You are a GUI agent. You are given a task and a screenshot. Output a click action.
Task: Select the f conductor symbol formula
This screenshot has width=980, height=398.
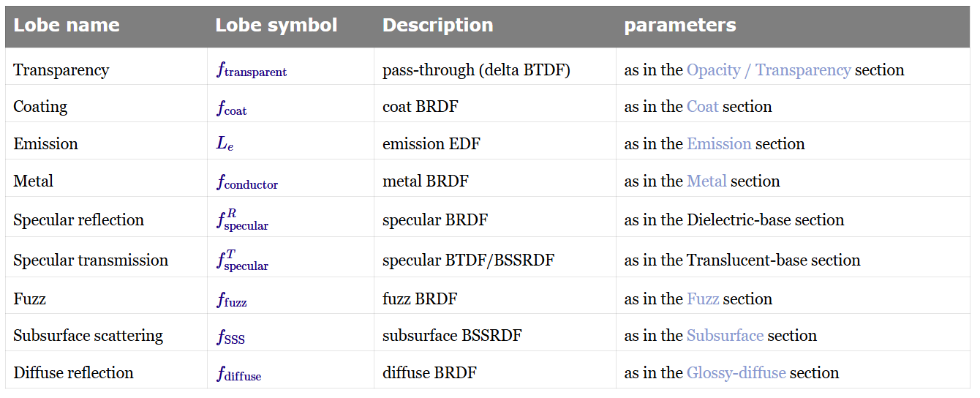pos(247,182)
